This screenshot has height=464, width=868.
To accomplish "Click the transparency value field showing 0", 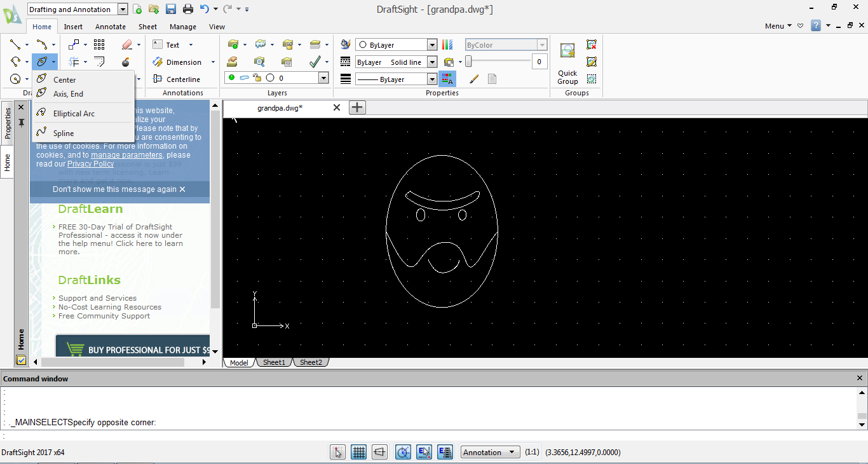I will tap(539, 61).
